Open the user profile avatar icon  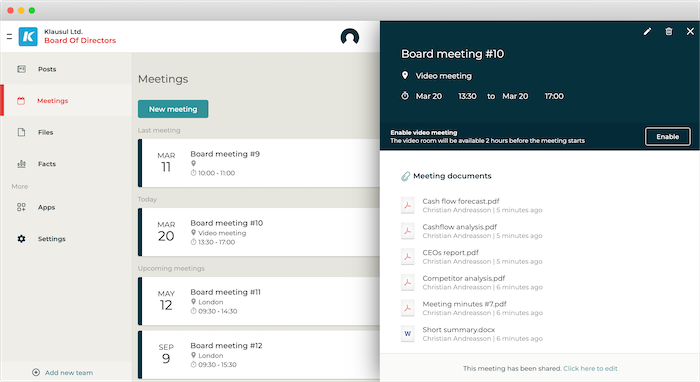click(x=350, y=37)
